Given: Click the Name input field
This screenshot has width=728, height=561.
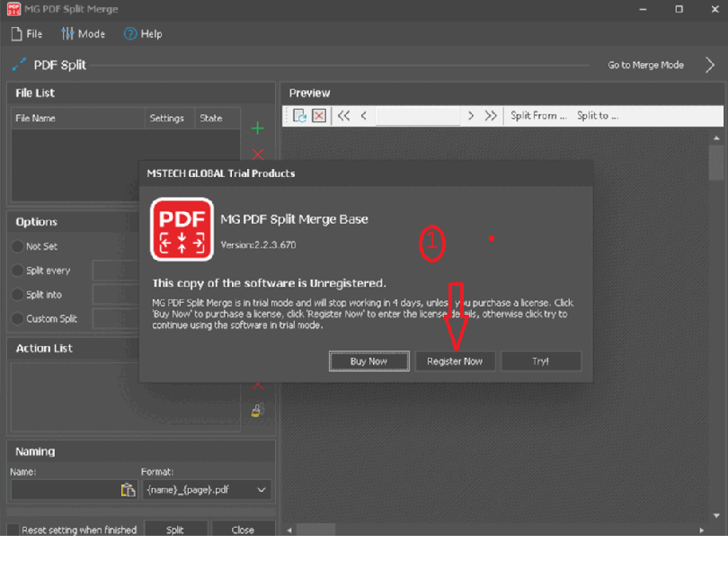Looking at the screenshot, I should click(x=65, y=490).
